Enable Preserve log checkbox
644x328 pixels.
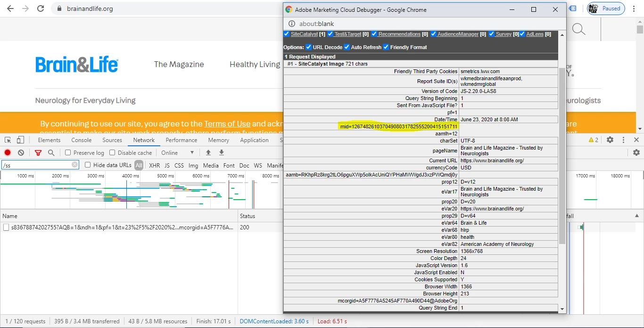(x=68, y=152)
